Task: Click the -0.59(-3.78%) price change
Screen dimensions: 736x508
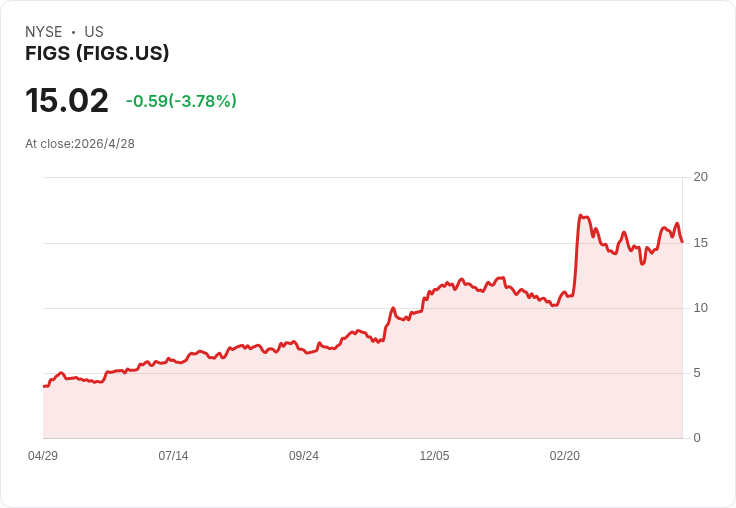Action: click(181, 101)
